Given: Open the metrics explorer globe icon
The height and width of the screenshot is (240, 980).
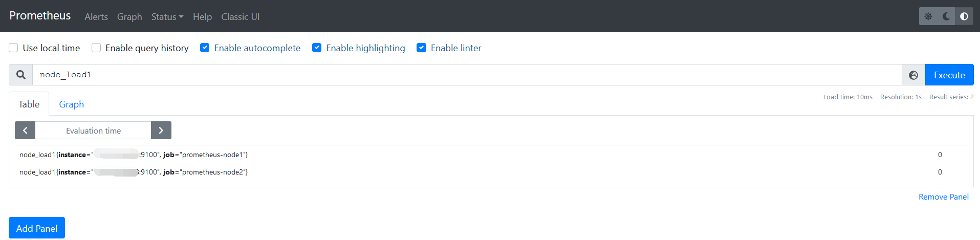Looking at the screenshot, I should (913, 75).
